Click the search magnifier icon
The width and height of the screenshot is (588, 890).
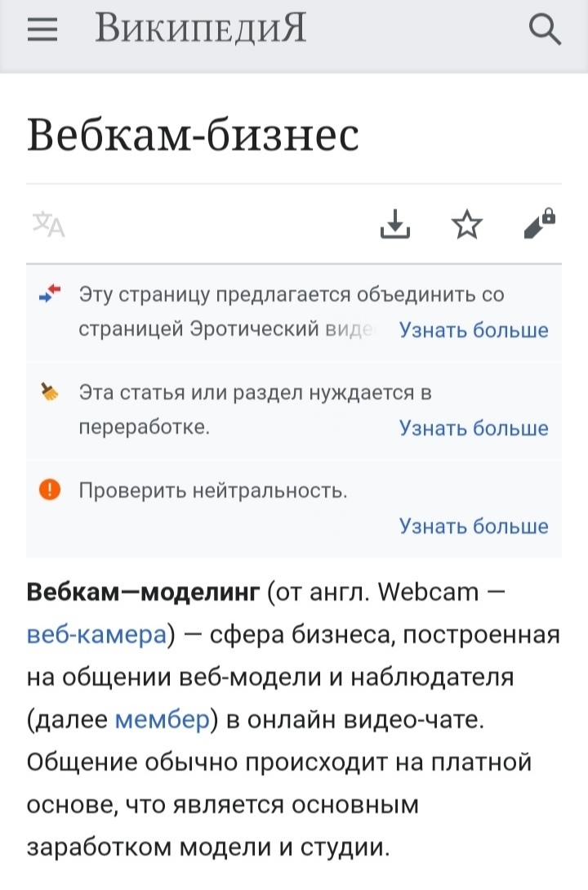pyautogui.click(x=545, y=31)
